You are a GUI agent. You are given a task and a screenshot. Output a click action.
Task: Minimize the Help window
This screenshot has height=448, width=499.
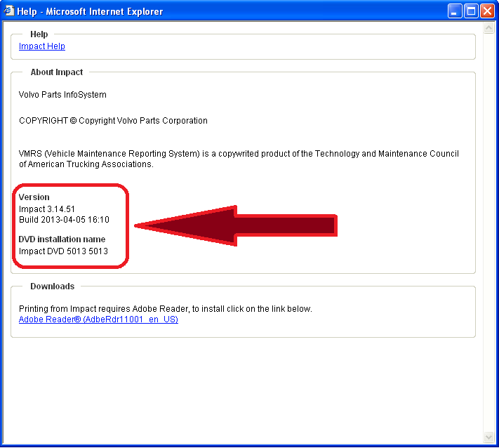pos(455,11)
